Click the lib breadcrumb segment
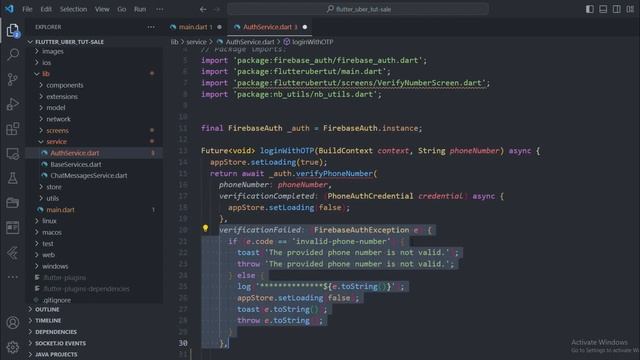 pyautogui.click(x=174, y=42)
